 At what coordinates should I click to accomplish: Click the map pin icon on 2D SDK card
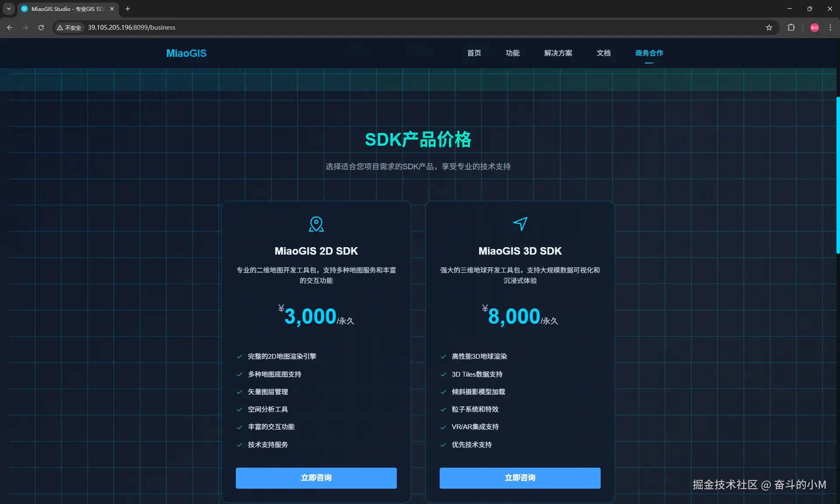click(316, 224)
